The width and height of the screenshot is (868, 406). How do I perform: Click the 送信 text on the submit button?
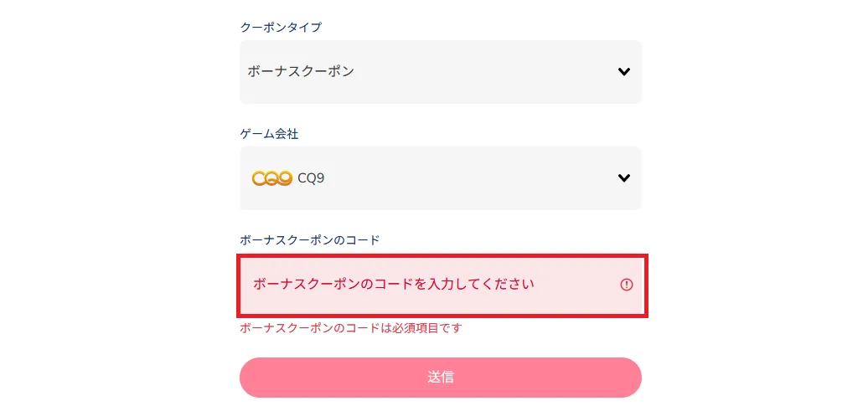[440, 378]
